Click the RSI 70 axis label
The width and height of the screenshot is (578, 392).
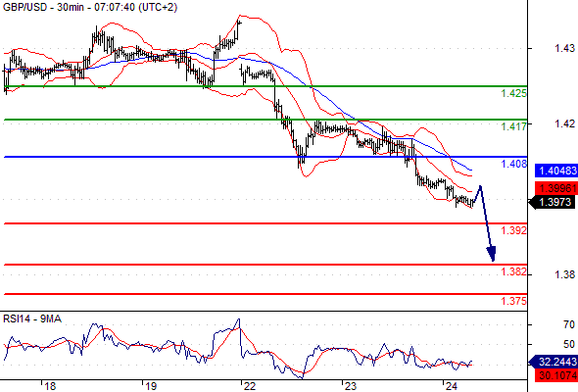tap(569, 325)
